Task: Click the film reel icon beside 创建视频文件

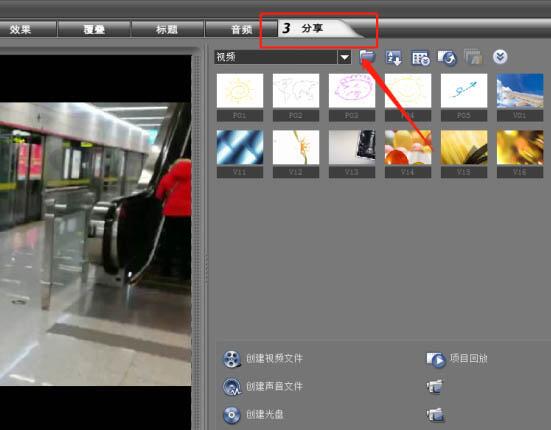Action: [232, 359]
